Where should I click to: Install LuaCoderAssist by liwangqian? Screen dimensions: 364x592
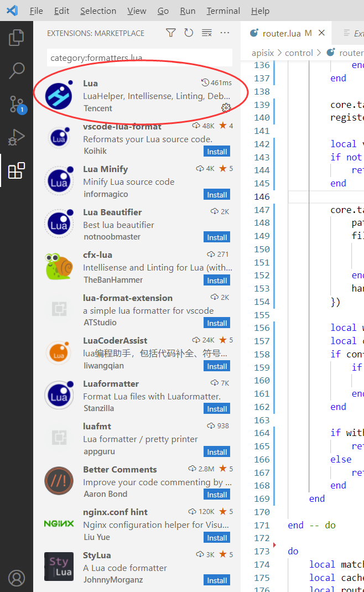tap(217, 366)
